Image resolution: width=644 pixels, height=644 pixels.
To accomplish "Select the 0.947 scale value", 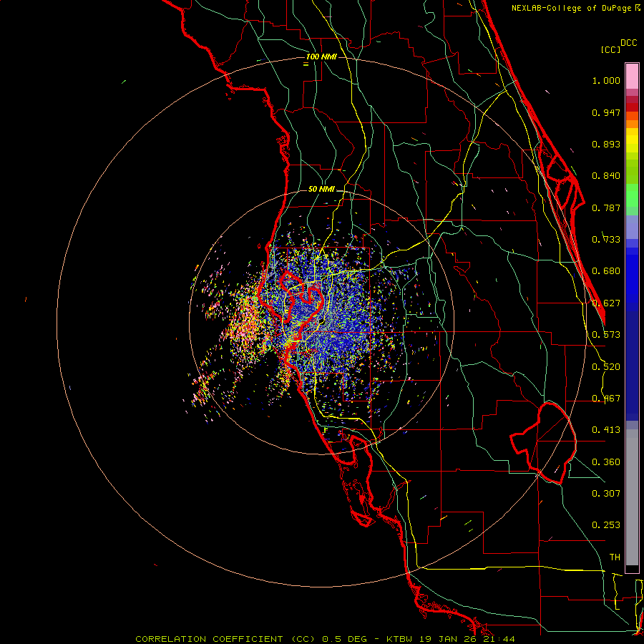I will click(606, 112).
